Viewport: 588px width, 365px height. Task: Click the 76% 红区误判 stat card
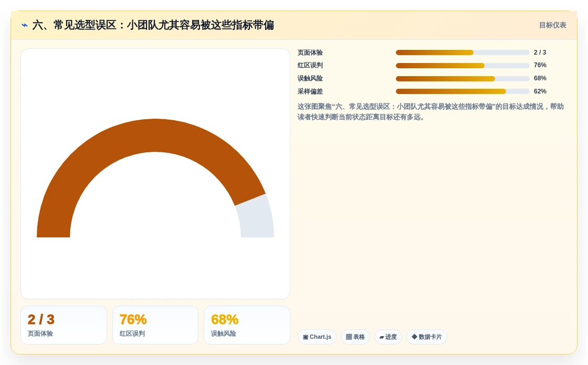click(155, 325)
